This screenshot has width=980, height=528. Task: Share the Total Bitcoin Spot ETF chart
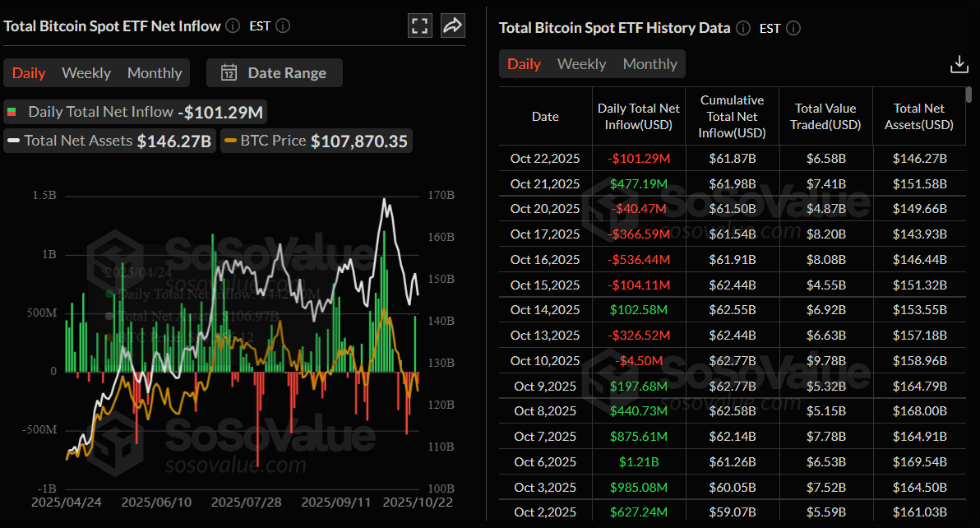pos(452,25)
